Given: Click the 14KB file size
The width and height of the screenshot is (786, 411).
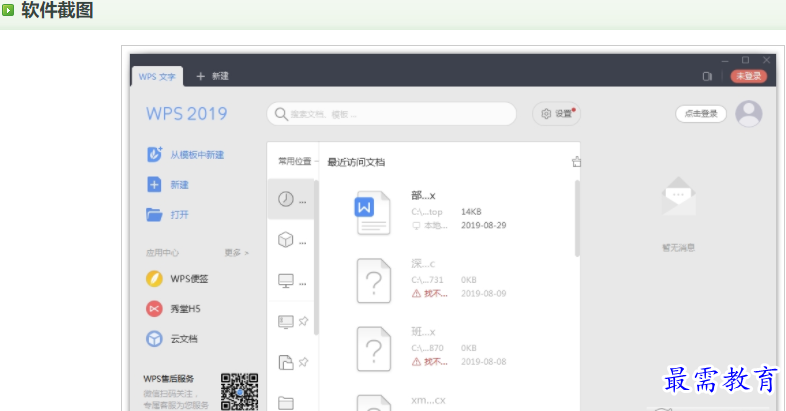Looking at the screenshot, I should 471,212.
